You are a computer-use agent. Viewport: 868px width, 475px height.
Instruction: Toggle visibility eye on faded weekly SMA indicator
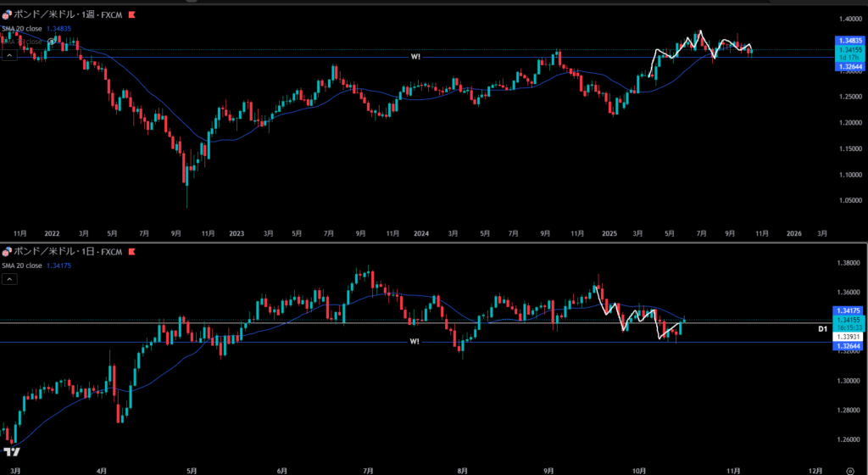point(53,41)
